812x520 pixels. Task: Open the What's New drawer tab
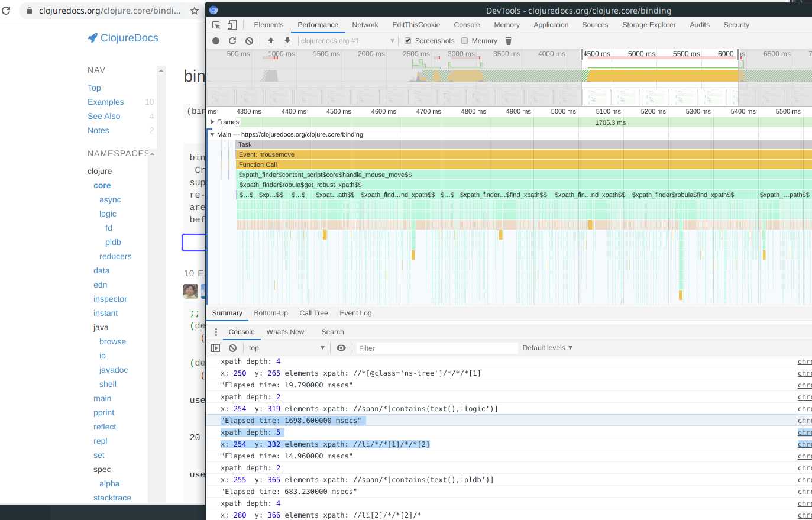tap(285, 332)
